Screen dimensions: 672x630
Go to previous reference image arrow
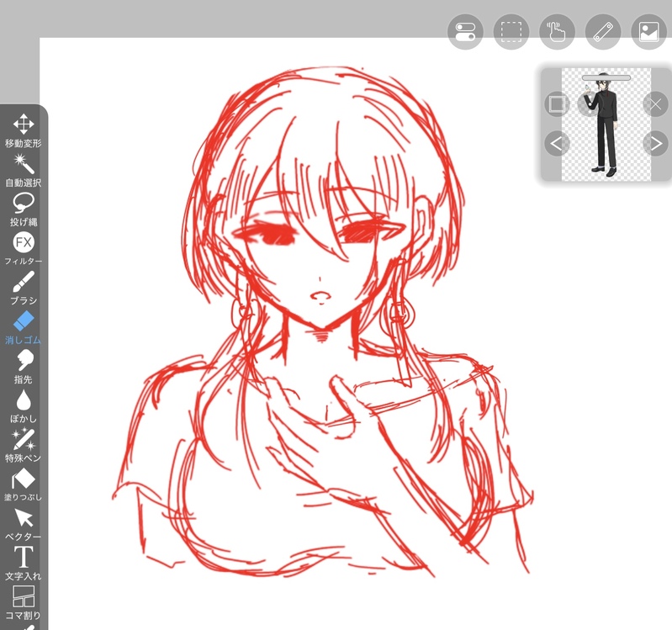click(x=557, y=143)
